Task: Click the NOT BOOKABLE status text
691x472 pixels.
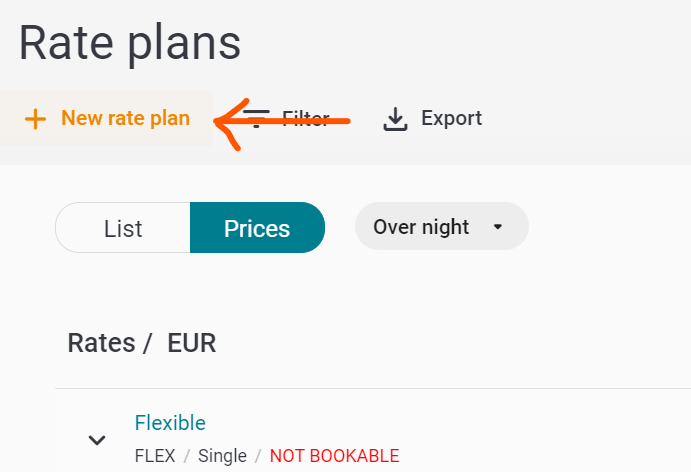Action: pos(334,456)
